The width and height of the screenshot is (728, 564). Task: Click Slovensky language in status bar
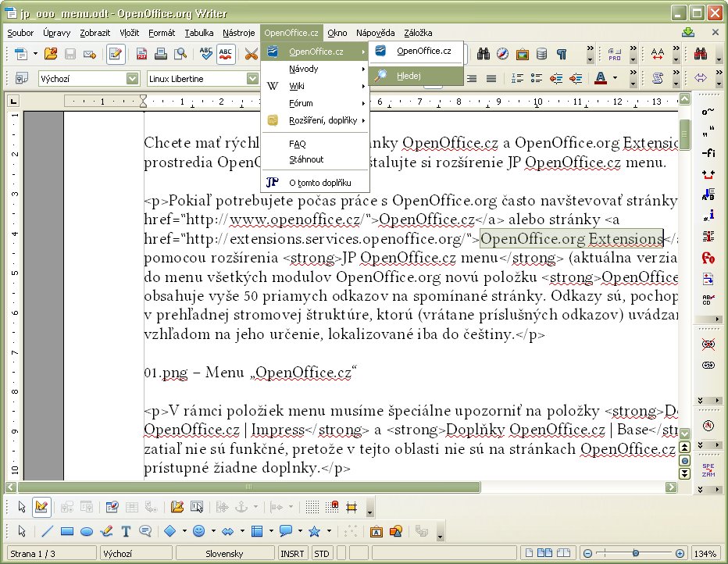[x=225, y=553]
